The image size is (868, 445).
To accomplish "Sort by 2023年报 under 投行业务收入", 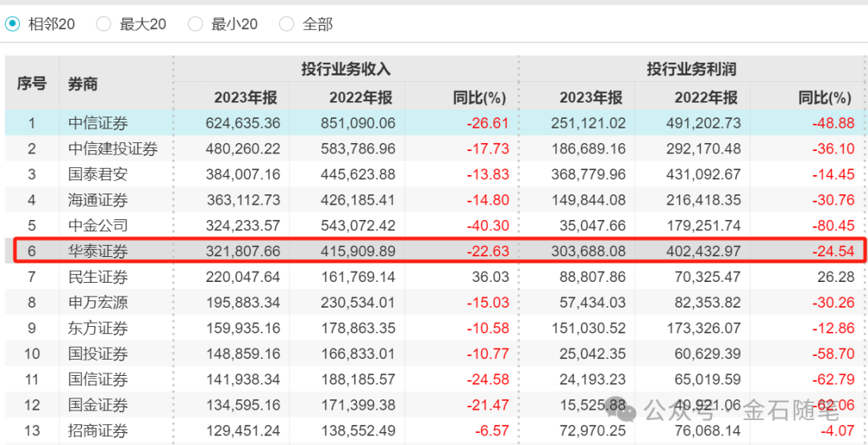I will [x=245, y=98].
